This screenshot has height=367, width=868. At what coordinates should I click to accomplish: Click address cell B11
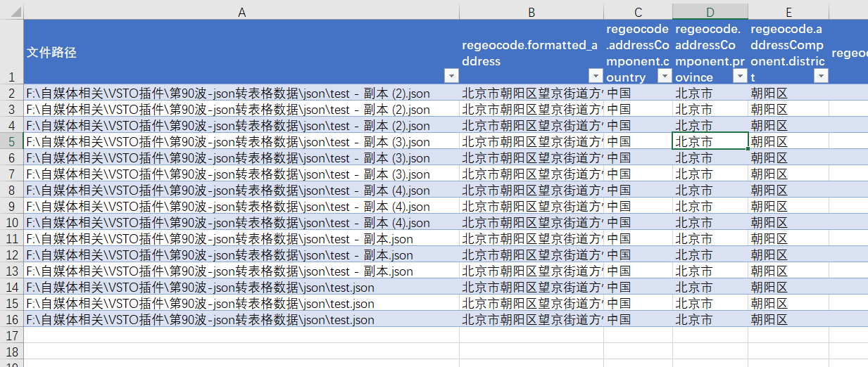point(532,238)
